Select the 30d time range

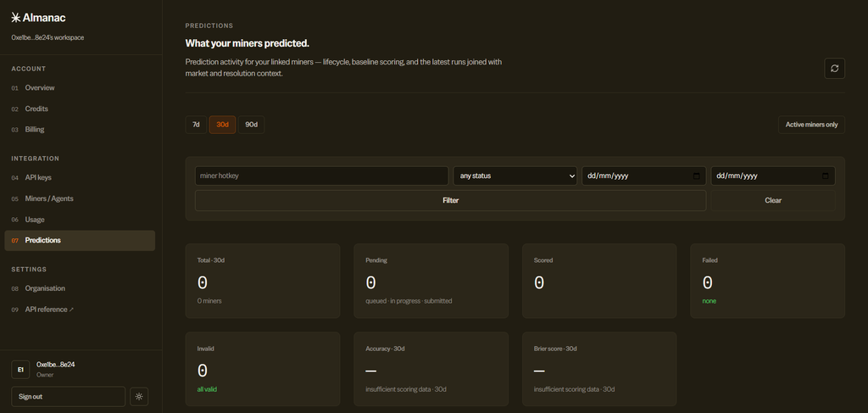pos(223,125)
